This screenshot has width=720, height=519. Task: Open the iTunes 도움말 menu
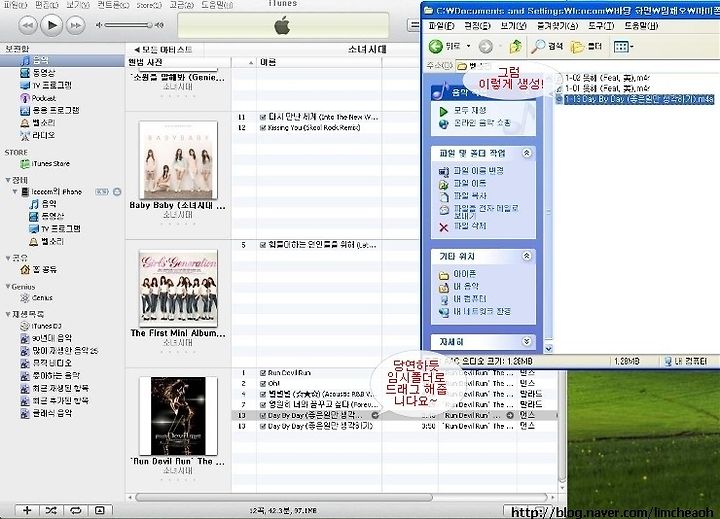(217, 5)
